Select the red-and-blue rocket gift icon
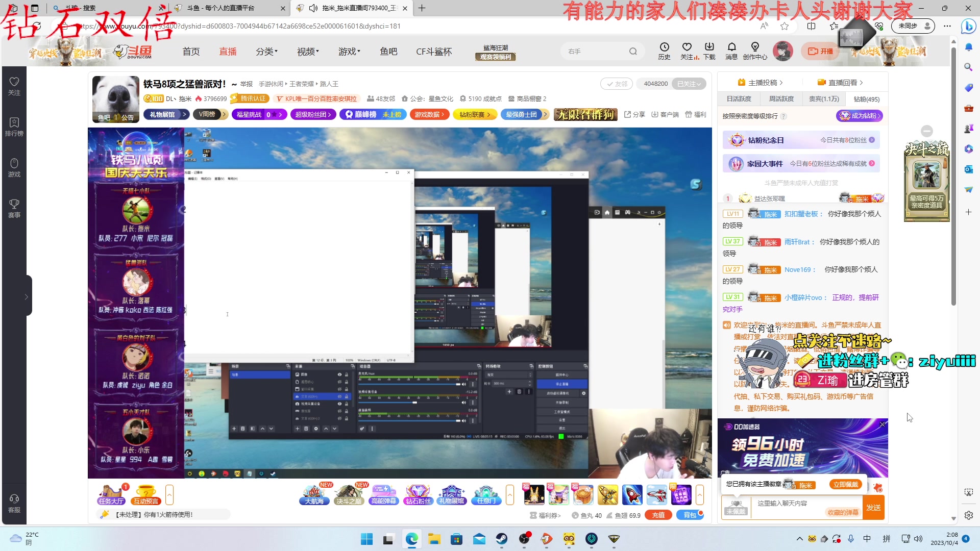Screen dimensions: 980x551 click(632, 494)
